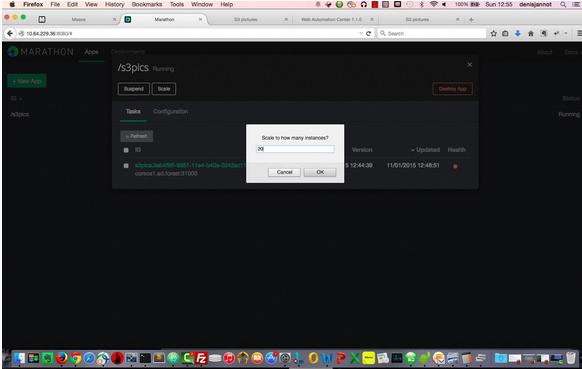Open Finder from the dock
Image resolution: width=582 pixels, height=369 pixels.
19,358
